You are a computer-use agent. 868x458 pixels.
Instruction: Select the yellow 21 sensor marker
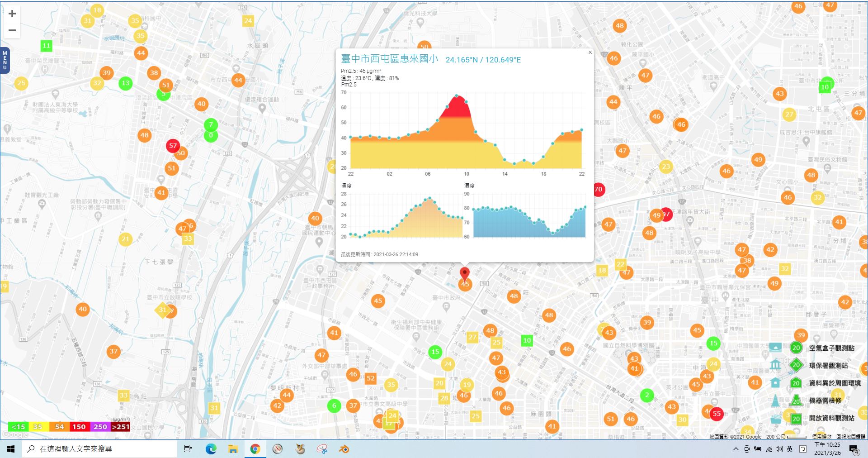coord(125,239)
